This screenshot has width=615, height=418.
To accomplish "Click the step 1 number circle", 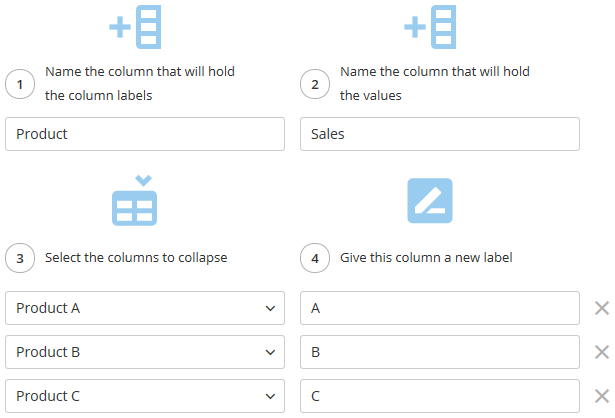I will pyautogui.click(x=20, y=85).
